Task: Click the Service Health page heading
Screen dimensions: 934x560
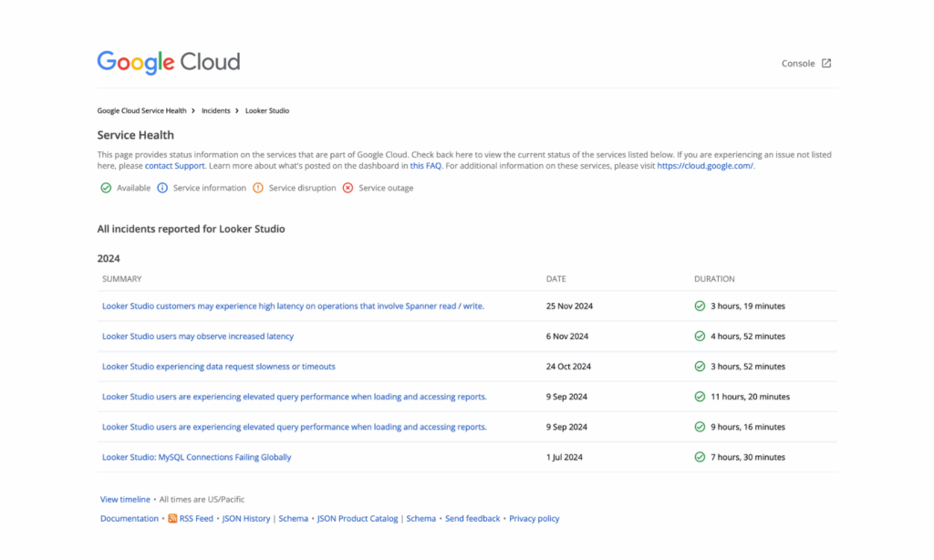Action: [x=136, y=135]
